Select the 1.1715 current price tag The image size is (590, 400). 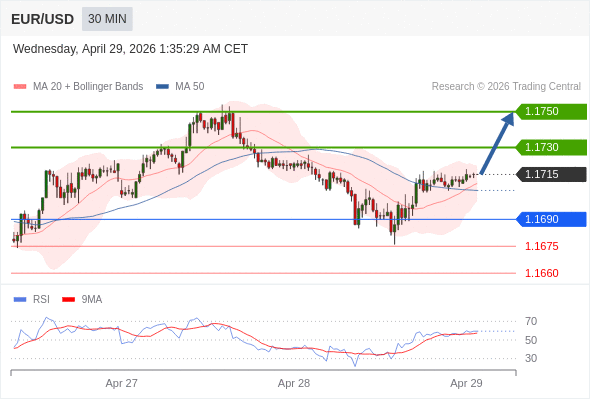tap(551, 174)
